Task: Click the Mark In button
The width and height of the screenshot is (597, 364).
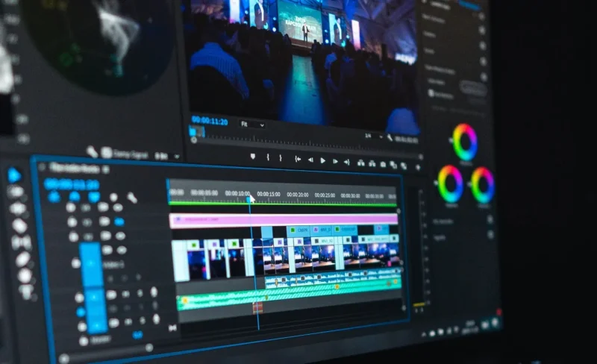Action: coord(268,157)
